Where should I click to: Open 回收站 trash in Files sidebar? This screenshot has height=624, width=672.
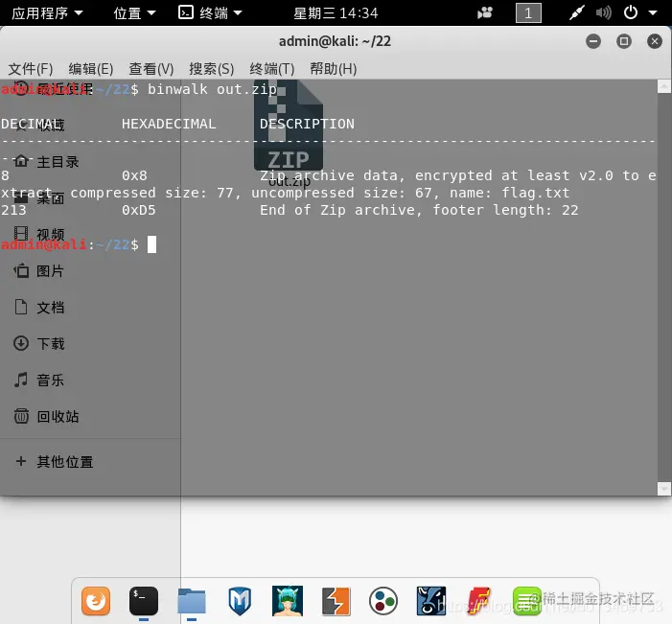tap(46, 416)
